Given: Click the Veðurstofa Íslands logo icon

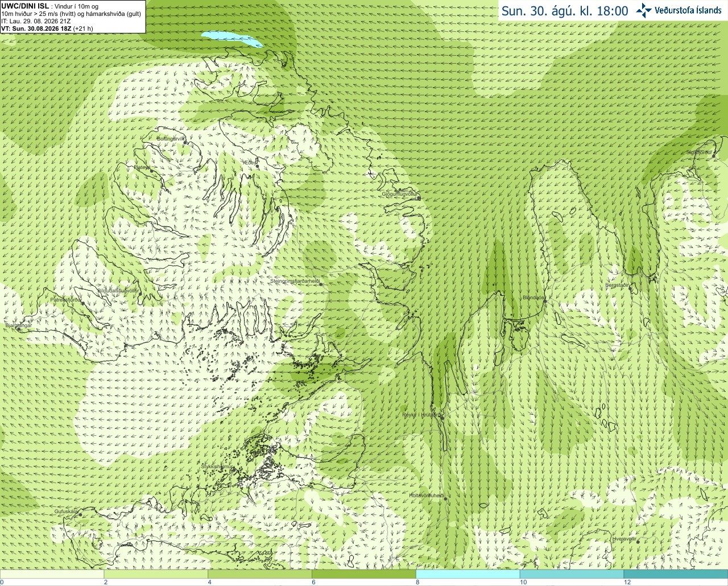Looking at the screenshot, I should (644, 10).
